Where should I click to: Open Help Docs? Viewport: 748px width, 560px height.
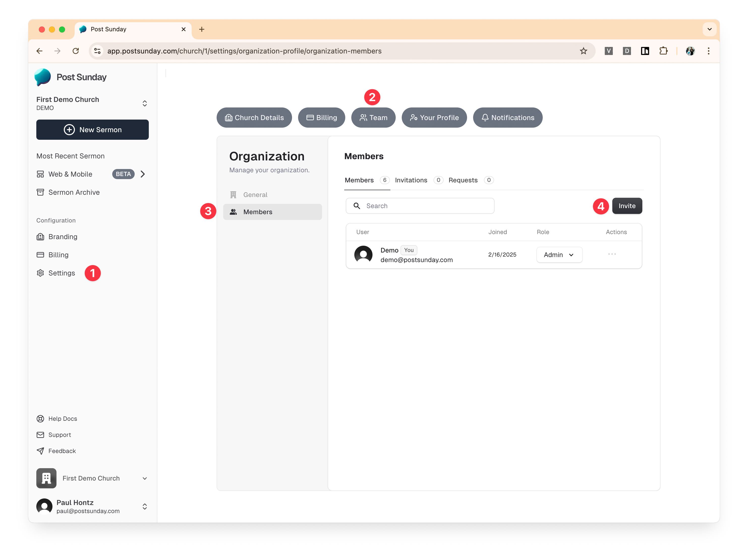coord(57,419)
